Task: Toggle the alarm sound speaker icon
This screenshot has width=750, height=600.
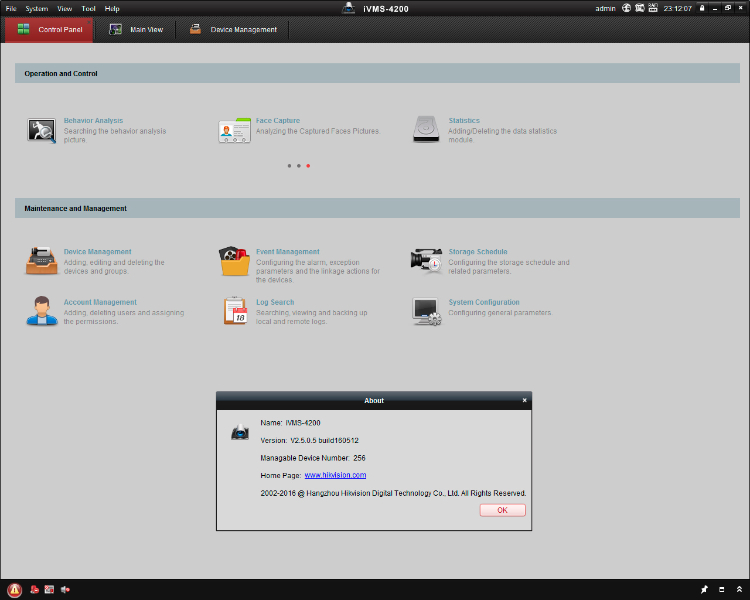Action: tap(65, 589)
